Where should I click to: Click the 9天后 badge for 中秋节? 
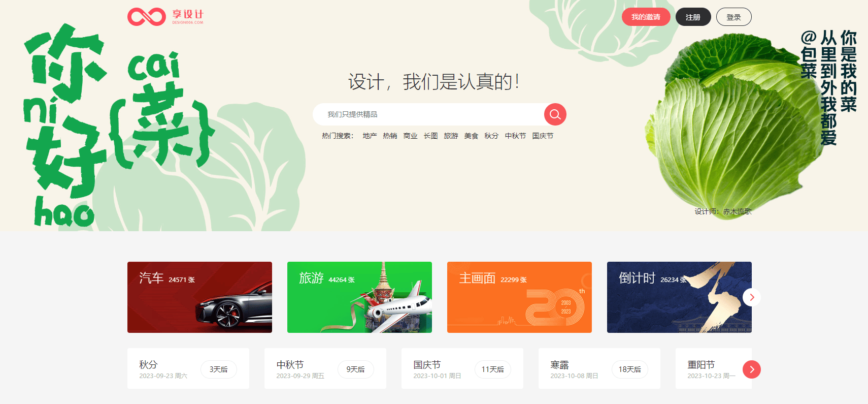355,369
